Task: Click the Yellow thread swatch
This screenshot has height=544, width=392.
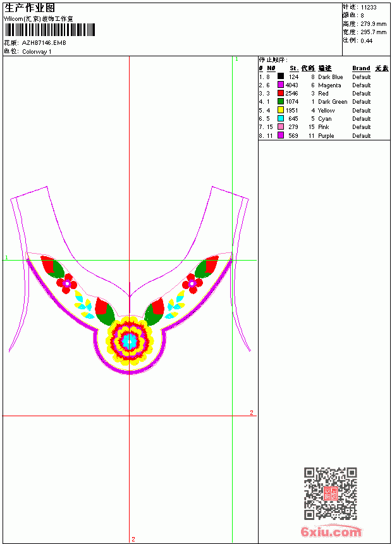Action: tap(281, 110)
